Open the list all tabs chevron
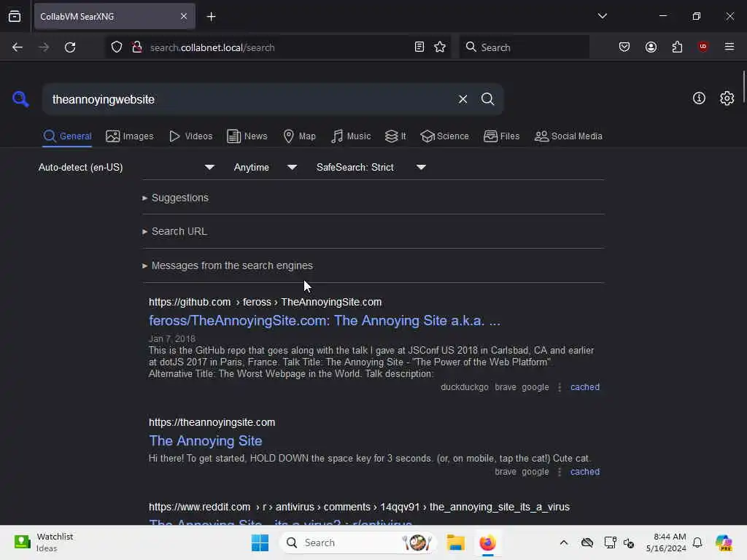 coord(602,16)
